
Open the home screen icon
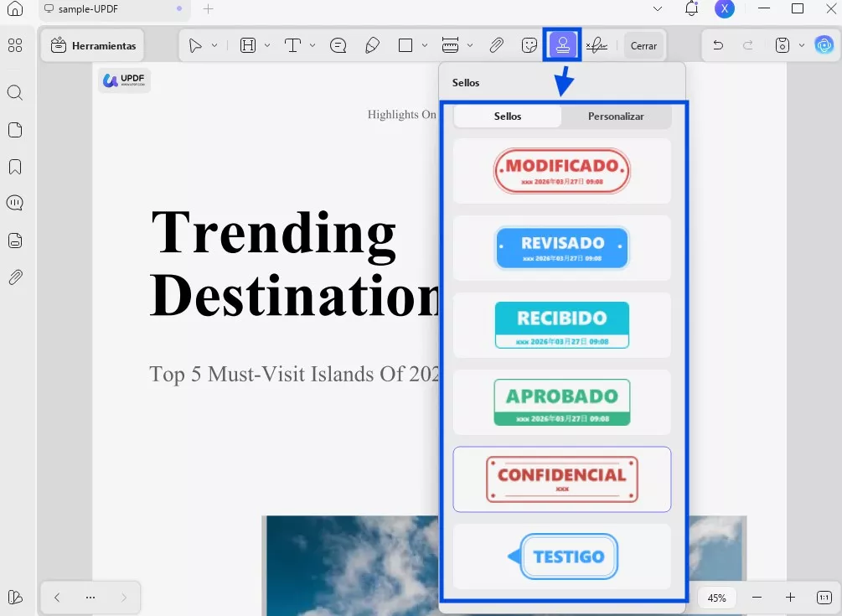[15, 8]
